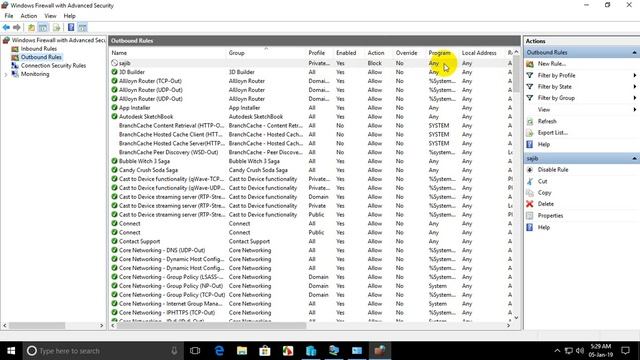Select the Bubble Witch 3 Saga rule
The width and height of the screenshot is (640, 360).
(x=311, y=161)
